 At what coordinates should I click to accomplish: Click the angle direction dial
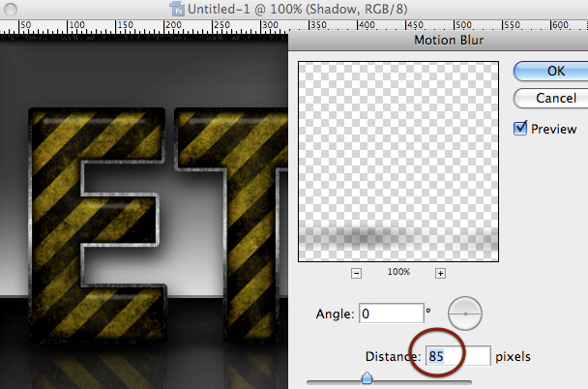[x=465, y=314]
